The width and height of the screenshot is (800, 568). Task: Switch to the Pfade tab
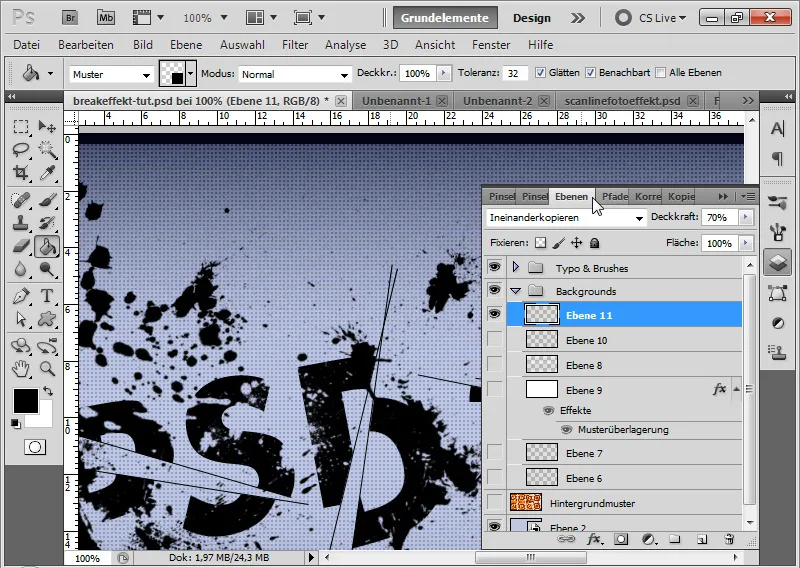(x=614, y=196)
